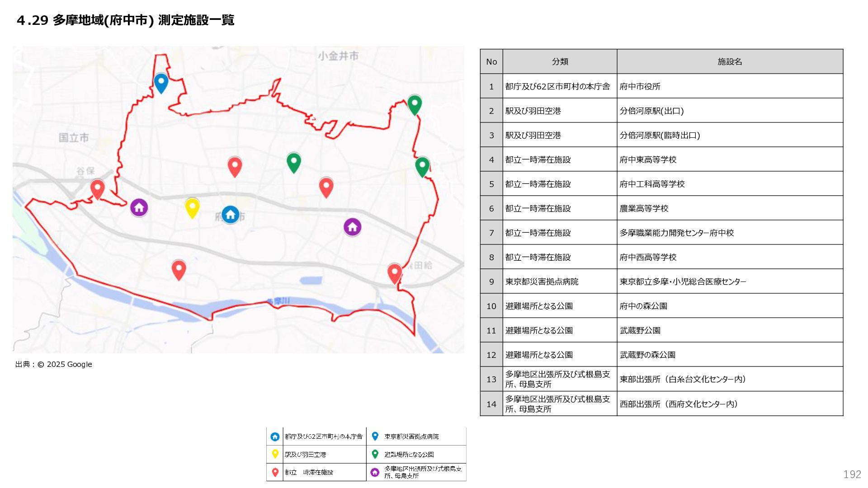This screenshot has width=868, height=488.
Task: Click the 分類 column header
Action: pyautogui.click(x=560, y=62)
